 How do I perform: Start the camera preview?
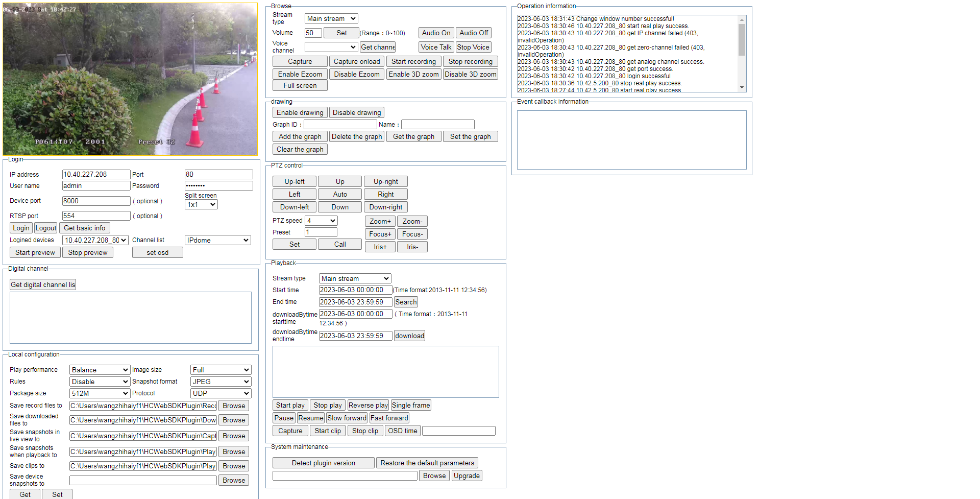pyautogui.click(x=35, y=252)
